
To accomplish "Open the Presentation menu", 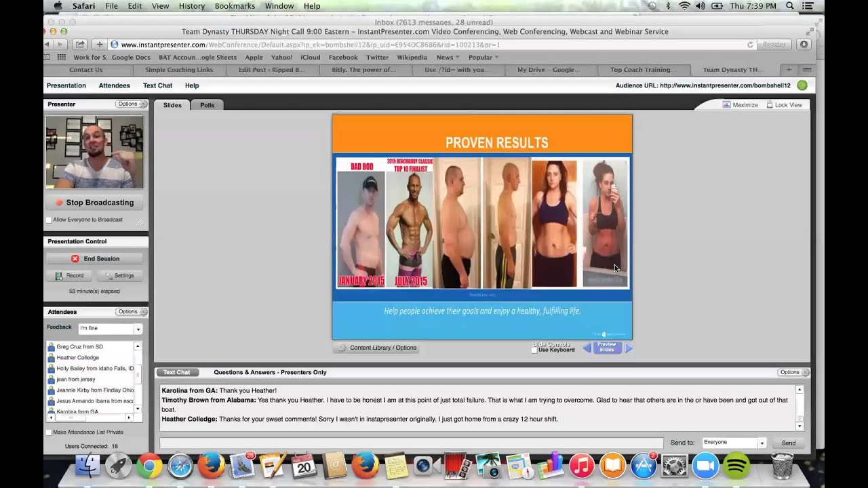I will pyautogui.click(x=66, y=85).
